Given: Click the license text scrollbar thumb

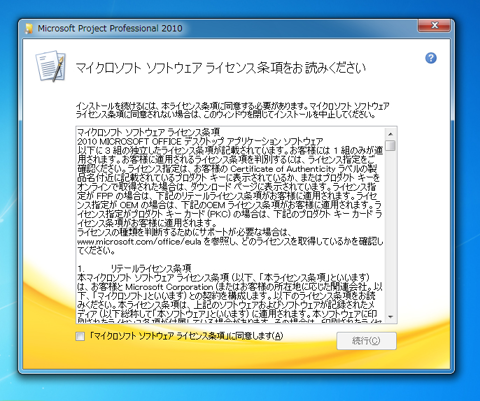Looking at the screenshot, I should (x=391, y=145).
